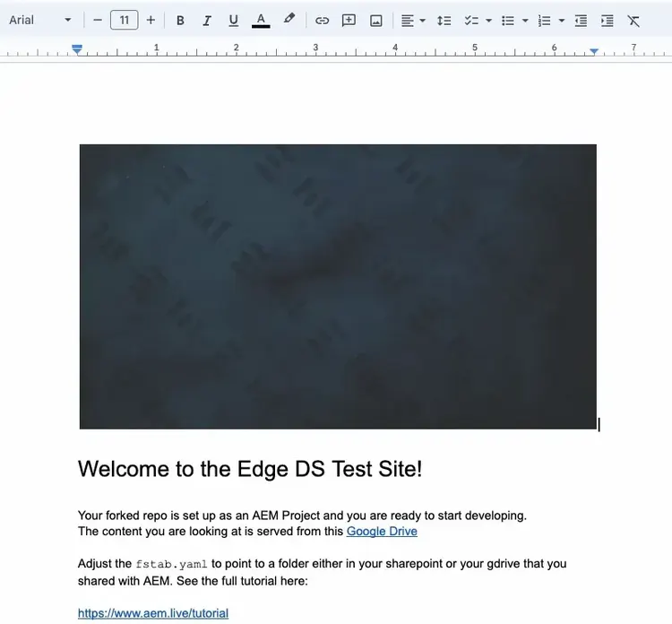Toggle italic formatting

(207, 20)
